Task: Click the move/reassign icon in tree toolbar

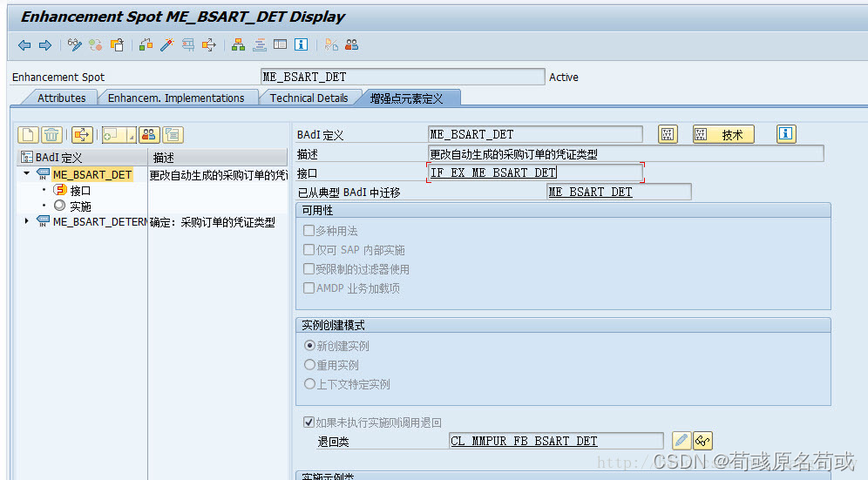Action: tap(82, 134)
